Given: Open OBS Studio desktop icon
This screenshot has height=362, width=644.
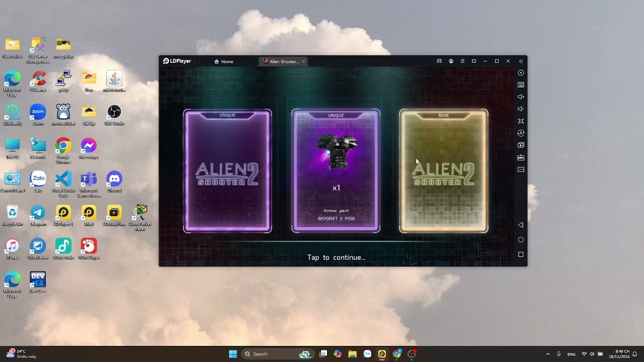Looking at the screenshot, I should tap(114, 115).
